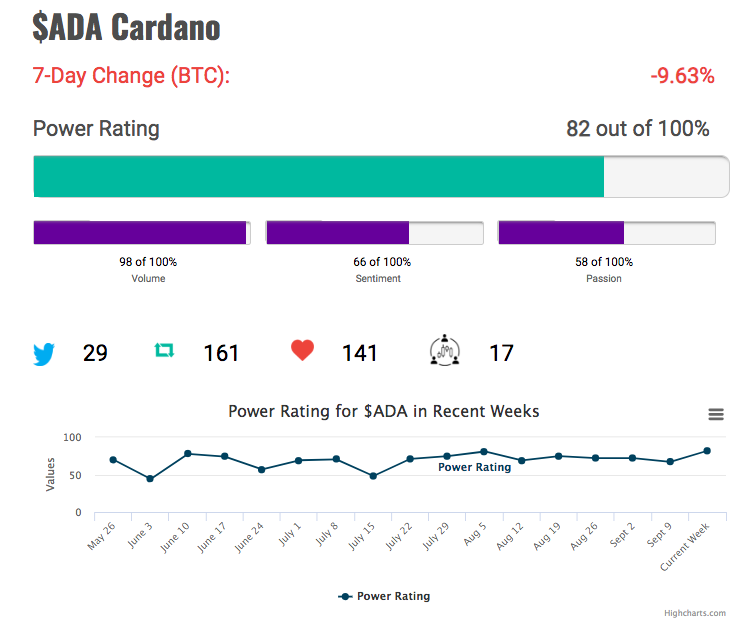This screenshot has height=630, width=756.
Task: Click the purple Sentiment bar
Action: [x=338, y=233]
